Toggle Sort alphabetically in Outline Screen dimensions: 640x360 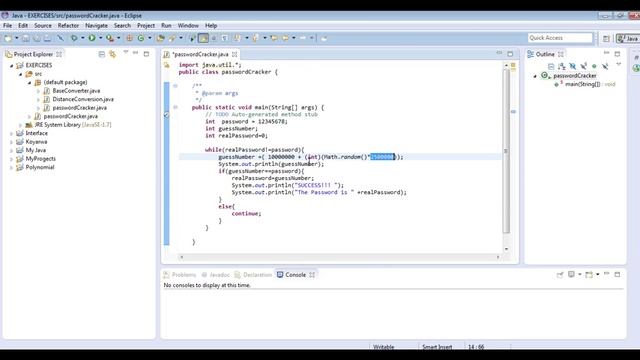pyautogui.click(x=562, y=66)
